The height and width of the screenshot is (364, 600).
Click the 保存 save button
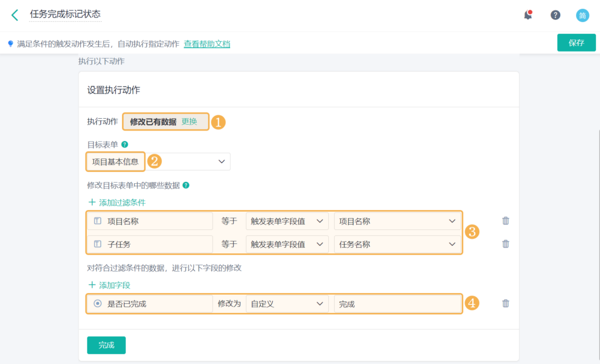pyautogui.click(x=576, y=42)
